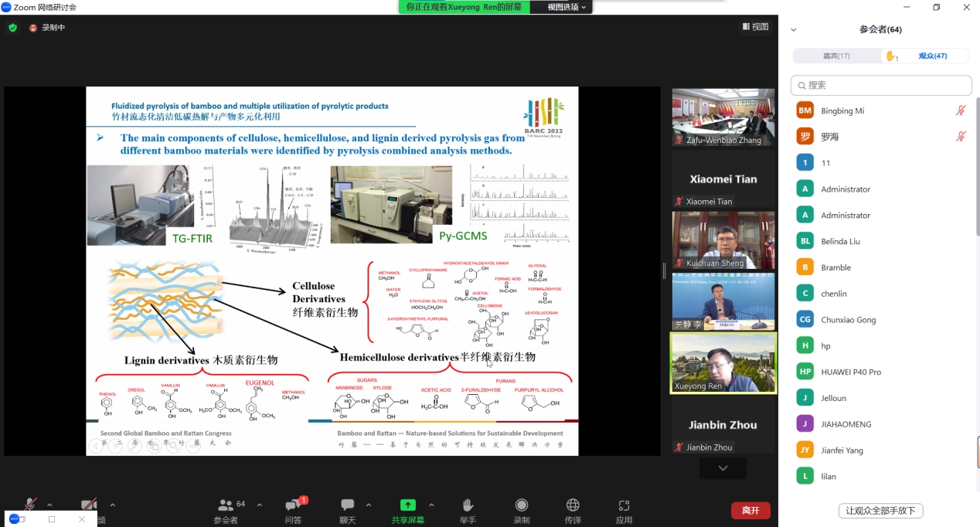Open the 传译 interpretation globe icon
980x527 pixels.
tap(573, 505)
